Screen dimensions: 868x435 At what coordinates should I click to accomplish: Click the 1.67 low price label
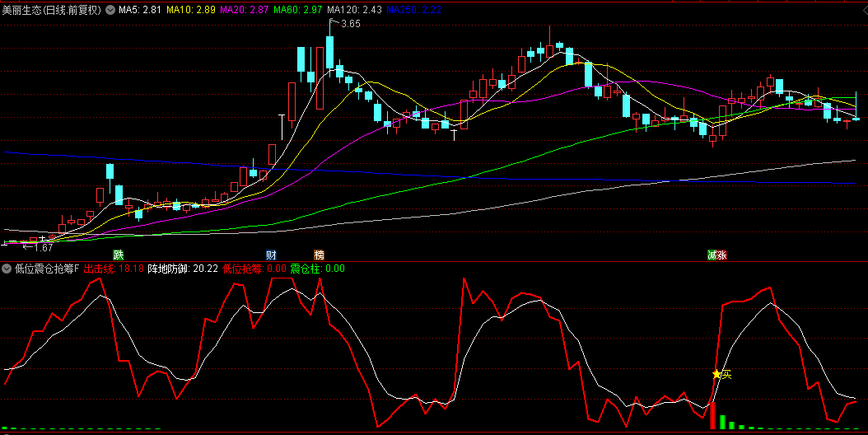pos(43,247)
